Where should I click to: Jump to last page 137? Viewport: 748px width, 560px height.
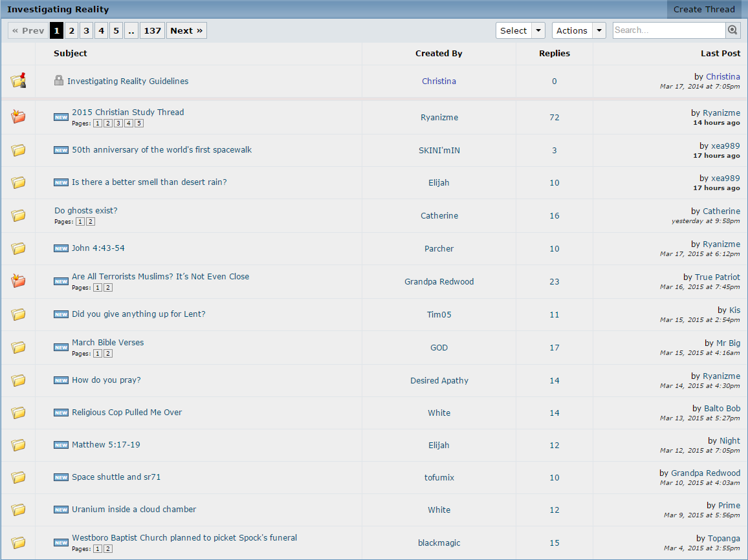point(152,30)
